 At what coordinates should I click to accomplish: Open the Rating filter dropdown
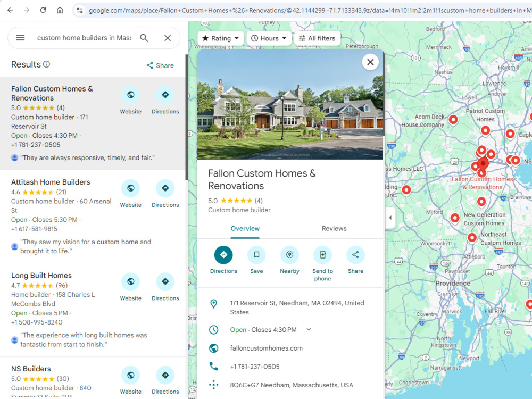click(x=221, y=38)
